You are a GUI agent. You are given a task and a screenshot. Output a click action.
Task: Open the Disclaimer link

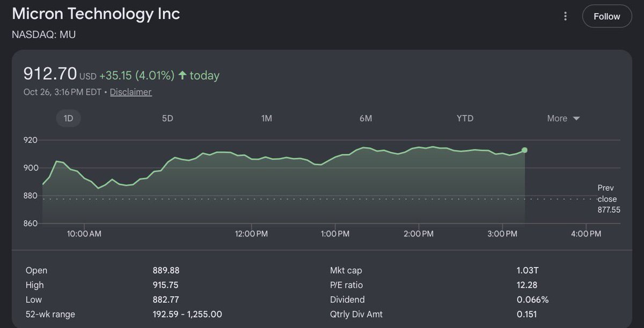click(x=131, y=92)
